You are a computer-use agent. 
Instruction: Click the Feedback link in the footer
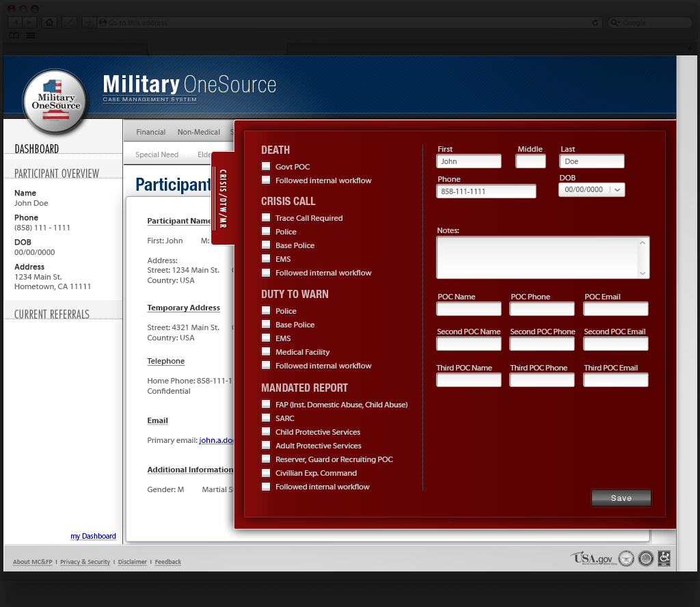pos(167,561)
